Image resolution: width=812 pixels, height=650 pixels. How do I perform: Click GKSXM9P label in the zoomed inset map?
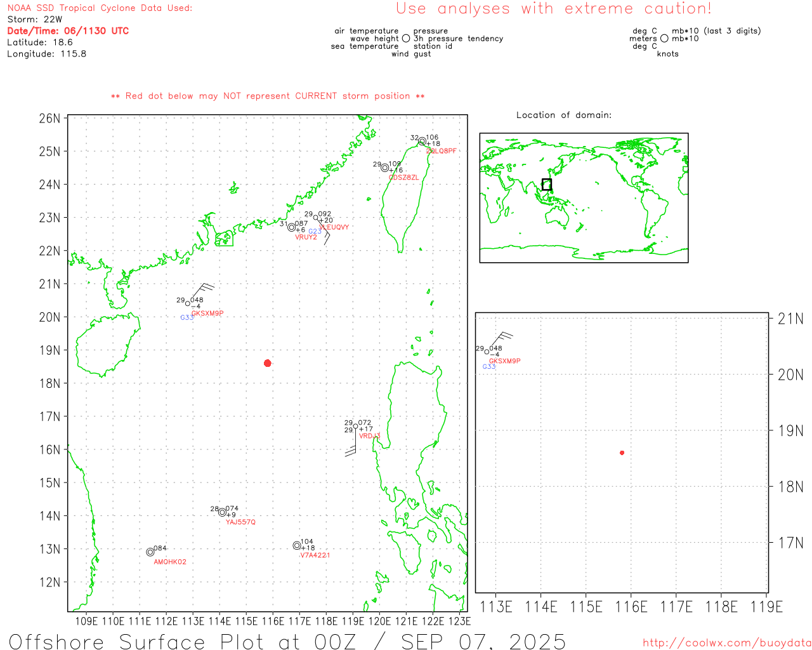point(504,361)
